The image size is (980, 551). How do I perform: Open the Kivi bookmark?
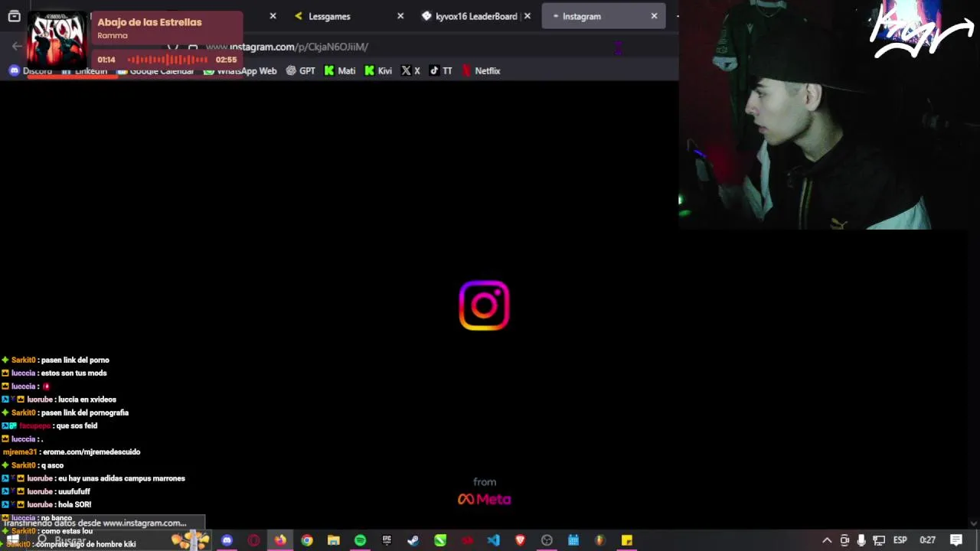(x=378, y=71)
